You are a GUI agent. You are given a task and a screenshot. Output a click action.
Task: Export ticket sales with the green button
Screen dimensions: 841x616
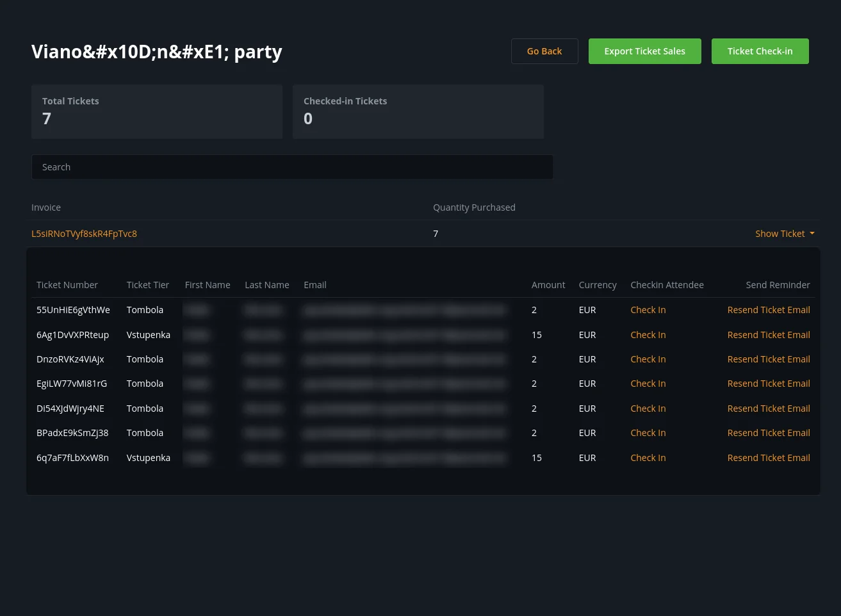644,51
